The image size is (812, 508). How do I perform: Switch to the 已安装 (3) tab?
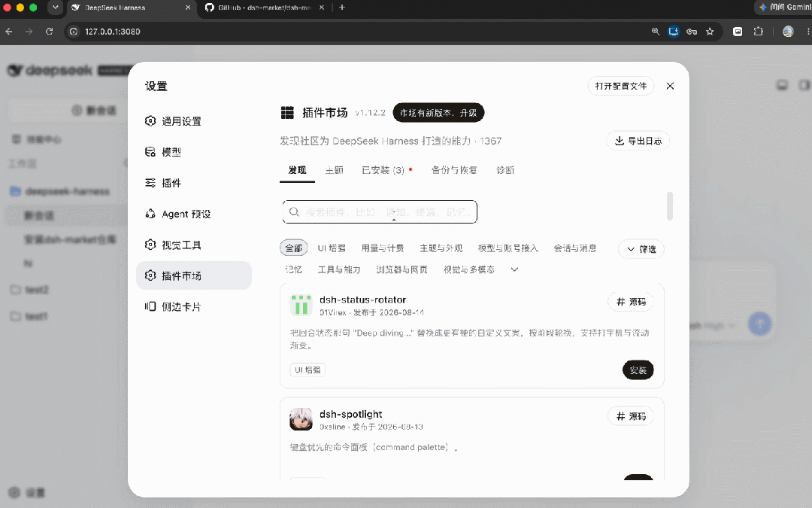pyautogui.click(x=383, y=170)
